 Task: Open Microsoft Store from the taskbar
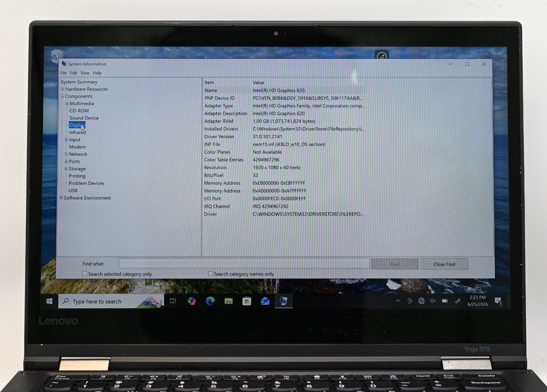[246, 301]
